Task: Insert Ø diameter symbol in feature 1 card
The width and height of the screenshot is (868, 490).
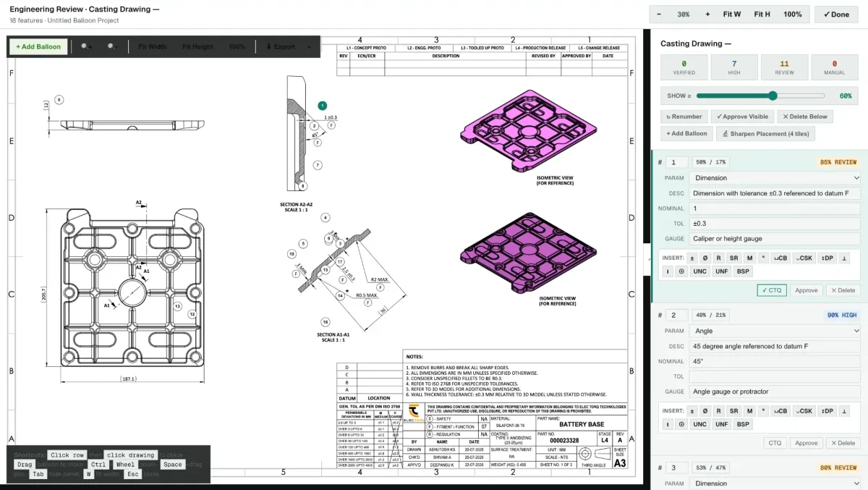Action: pos(705,258)
